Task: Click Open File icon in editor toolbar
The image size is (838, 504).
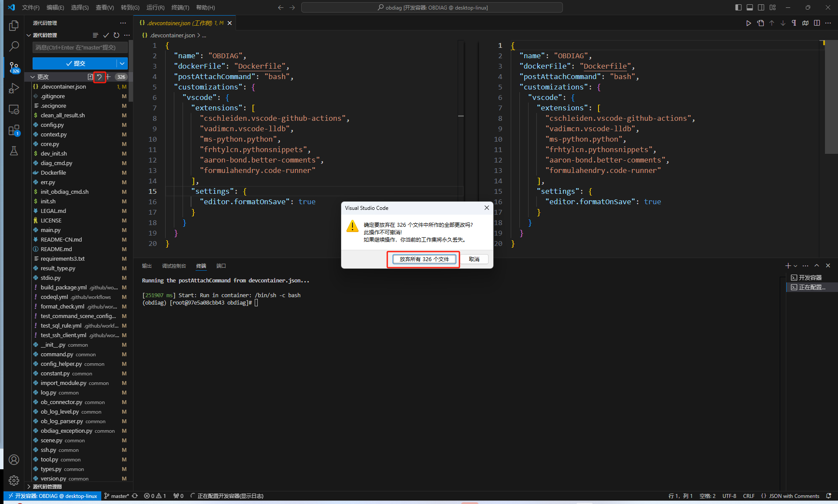Action: 760,23
